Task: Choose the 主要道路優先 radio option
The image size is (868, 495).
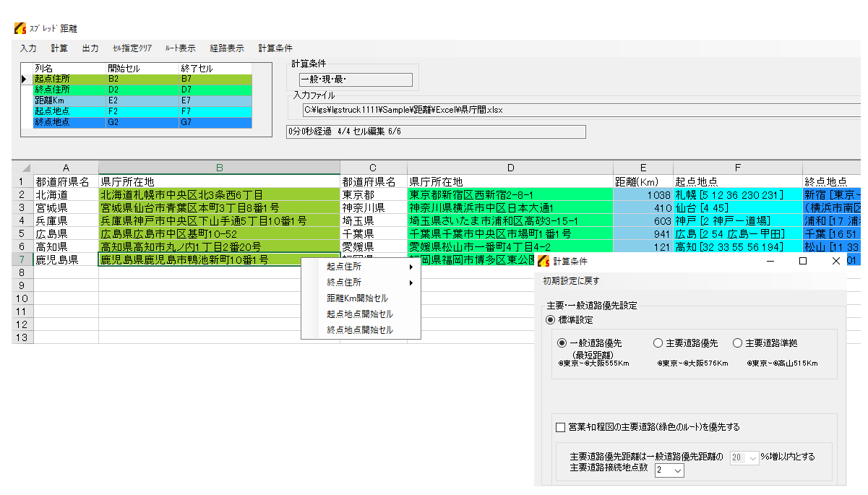Action: [658, 343]
